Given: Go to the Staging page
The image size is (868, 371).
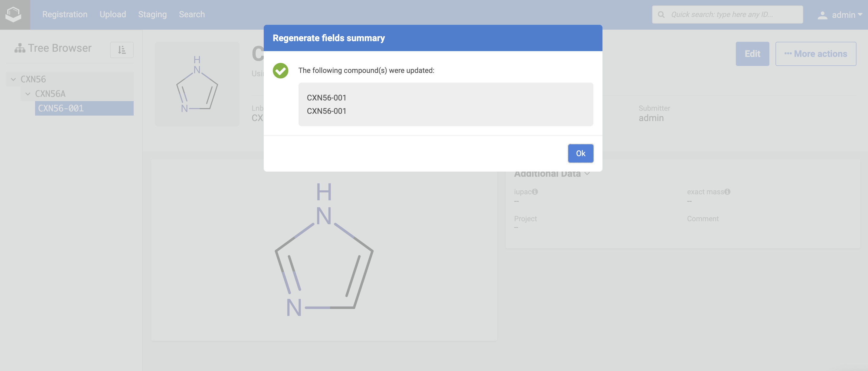Looking at the screenshot, I should click(x=152, y=15).
